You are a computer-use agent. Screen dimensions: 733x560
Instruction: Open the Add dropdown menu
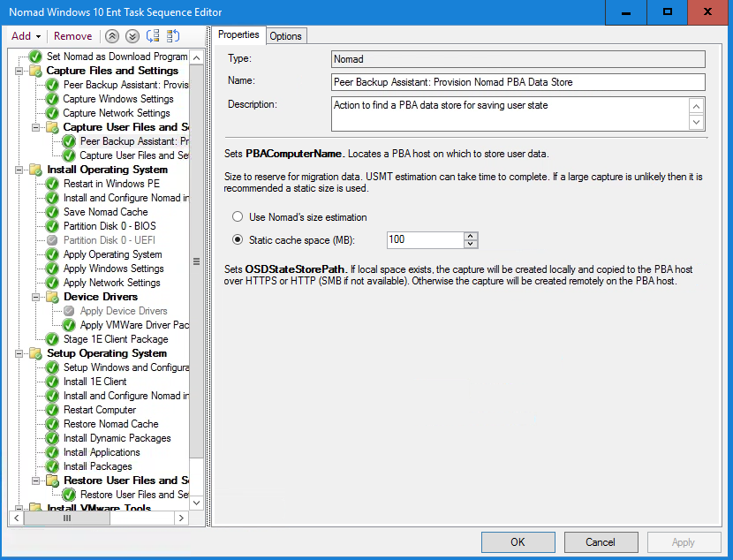26,36
